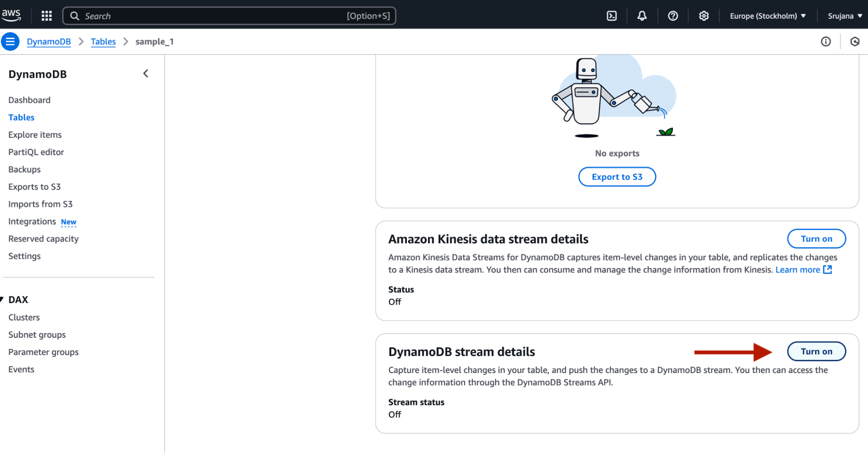Open the help question mark menu
868x453 pixels.
coord(673,16)
